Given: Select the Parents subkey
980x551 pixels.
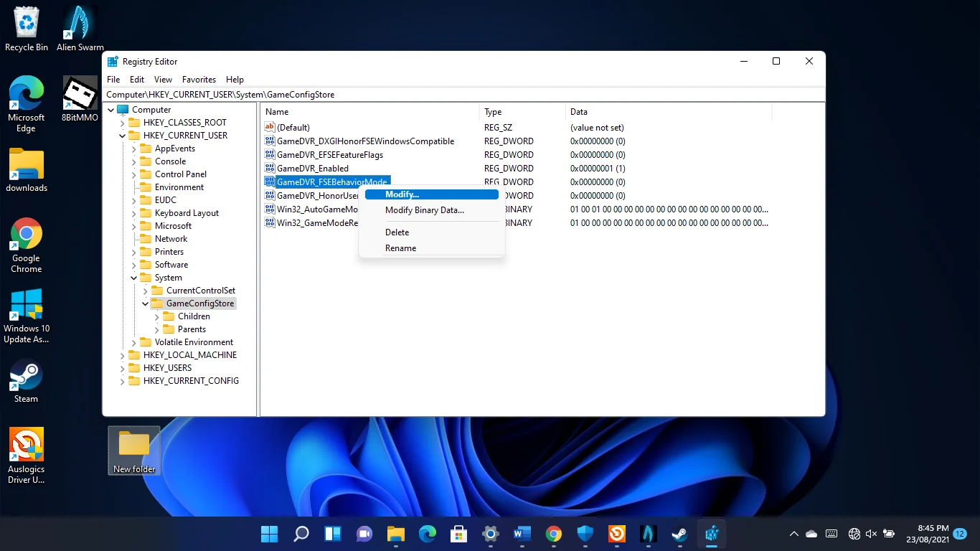Looking at the screenshot, I should coord(192,329).
